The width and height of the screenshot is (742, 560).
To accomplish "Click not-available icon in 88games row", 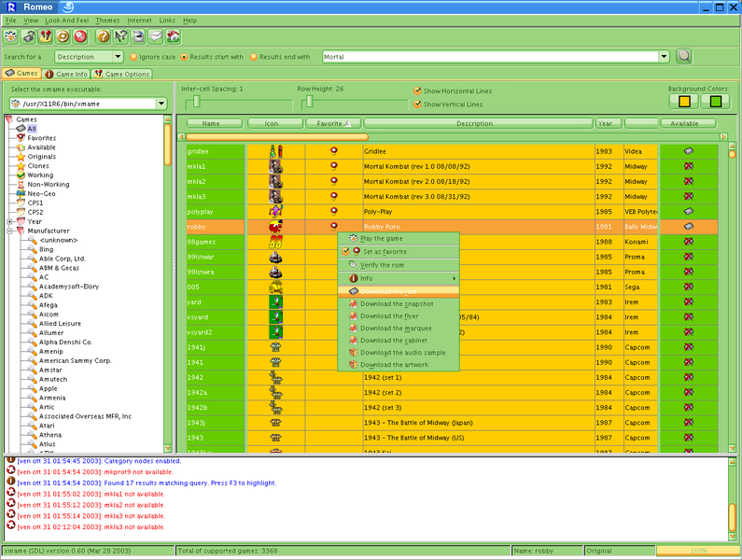I will 689,242.
